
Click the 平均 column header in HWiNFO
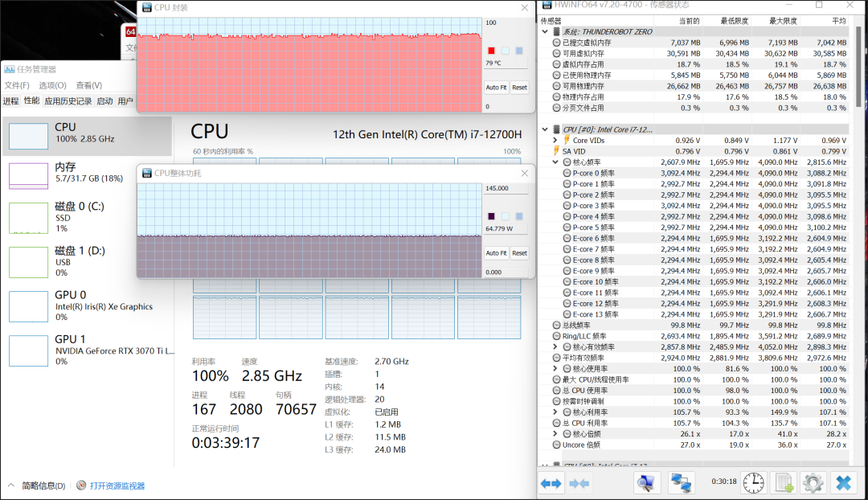(838, 20)
